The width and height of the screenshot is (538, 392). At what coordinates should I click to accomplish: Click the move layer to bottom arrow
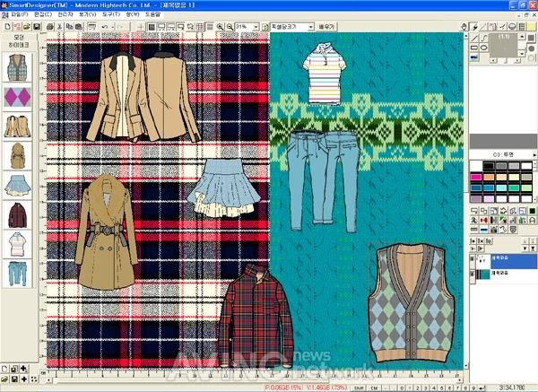pyautogui.click(x=533, y=248)
